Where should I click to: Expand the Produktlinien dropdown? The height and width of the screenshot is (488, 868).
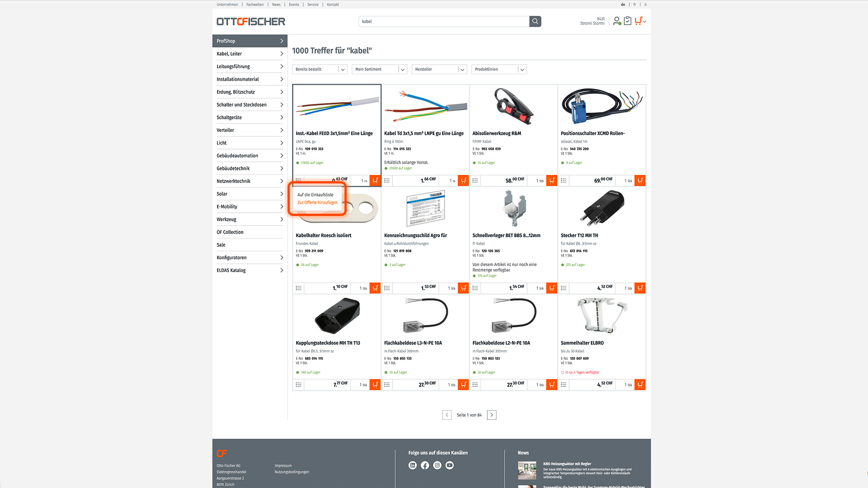499,69
